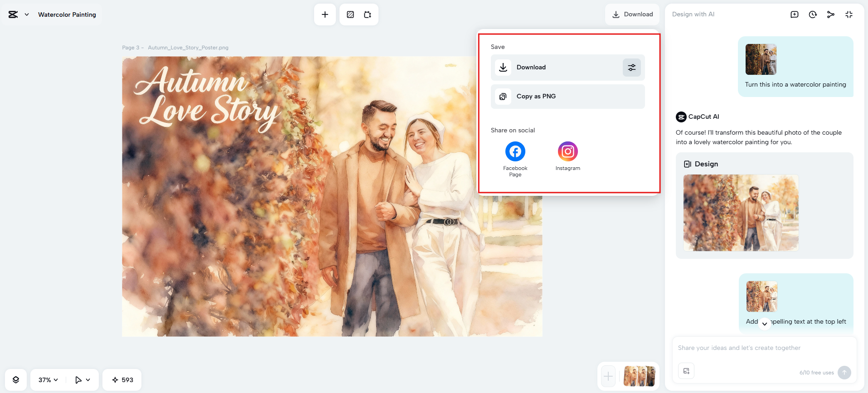Collapse the Design with AI panel
868x393 pixels.
pos(849,15)
